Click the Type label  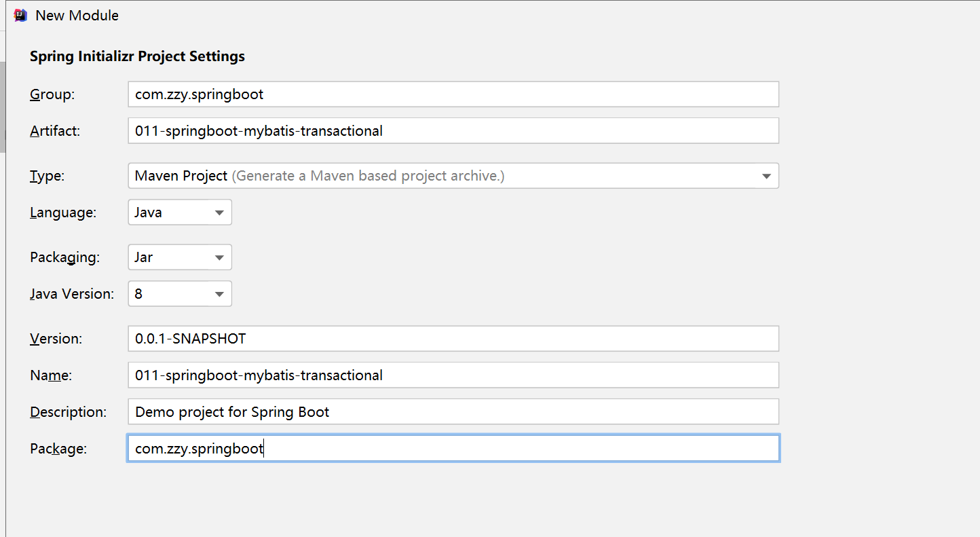[x=47, y=177]
